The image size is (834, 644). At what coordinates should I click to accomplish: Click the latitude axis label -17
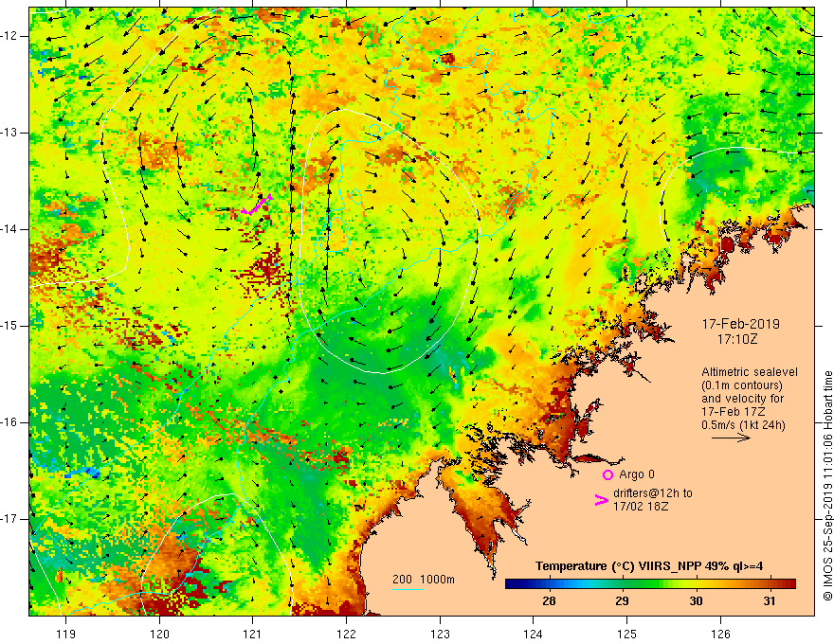(9, 519)
